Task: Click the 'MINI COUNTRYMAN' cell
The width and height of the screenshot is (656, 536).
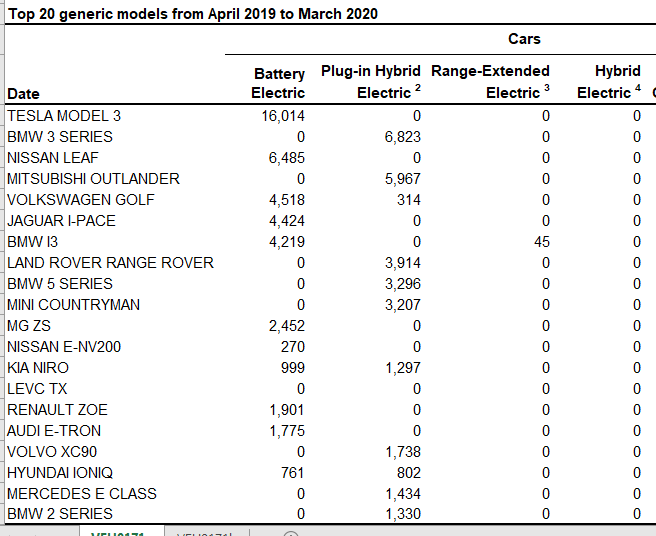Action: point(73,305)
